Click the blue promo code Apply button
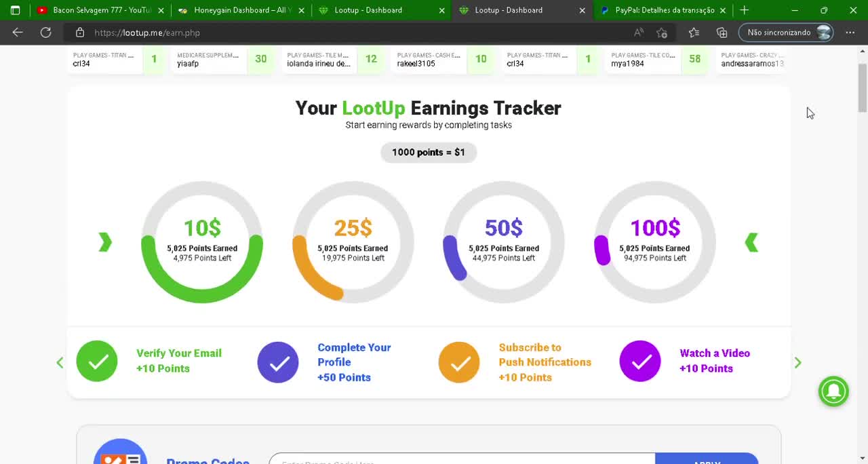 point(707,459)
